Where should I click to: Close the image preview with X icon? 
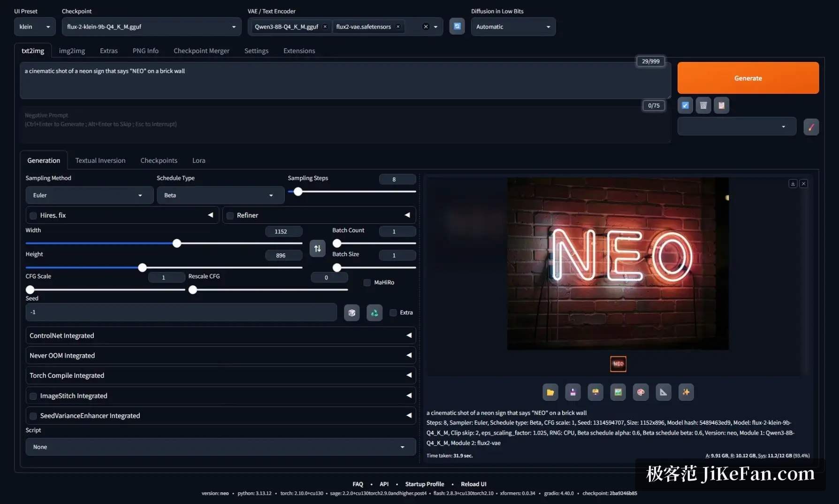click(804, 183)
